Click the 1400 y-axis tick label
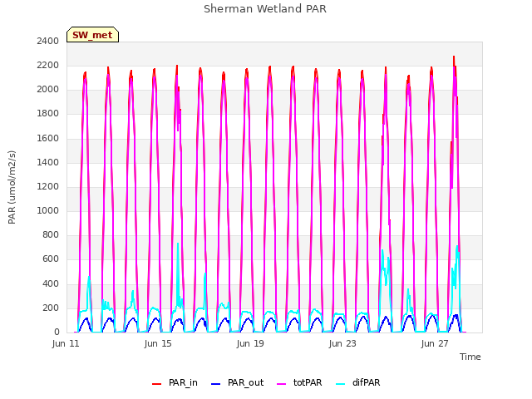Viewport: 532px width, 399px height. 48,163
